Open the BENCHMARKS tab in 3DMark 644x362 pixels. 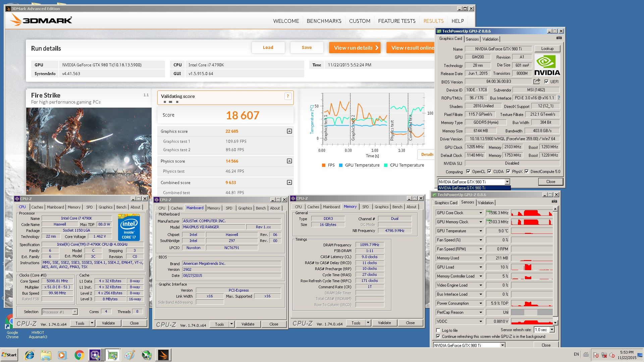click(x=324, y=21)
